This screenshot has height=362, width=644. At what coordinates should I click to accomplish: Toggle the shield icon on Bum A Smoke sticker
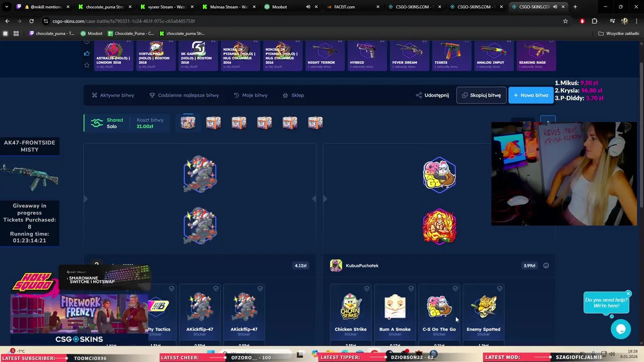411,289
